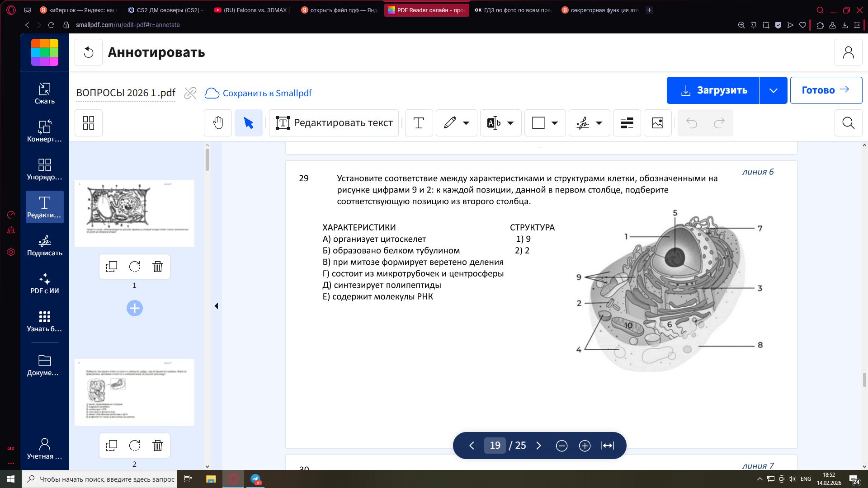
Task: Delete page 1 with trash icon
Action: pyautogui.click(x=158, y=267)
